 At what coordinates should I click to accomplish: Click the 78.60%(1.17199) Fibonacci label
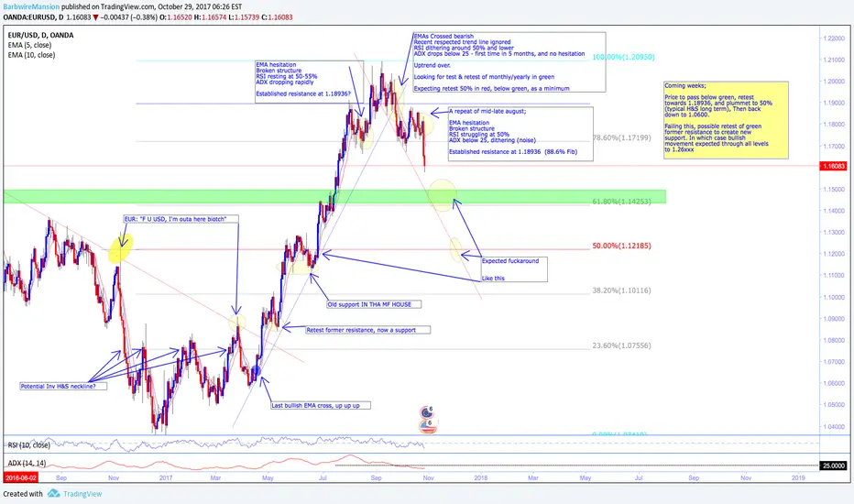pyautogui.click(x=621, y=137)
